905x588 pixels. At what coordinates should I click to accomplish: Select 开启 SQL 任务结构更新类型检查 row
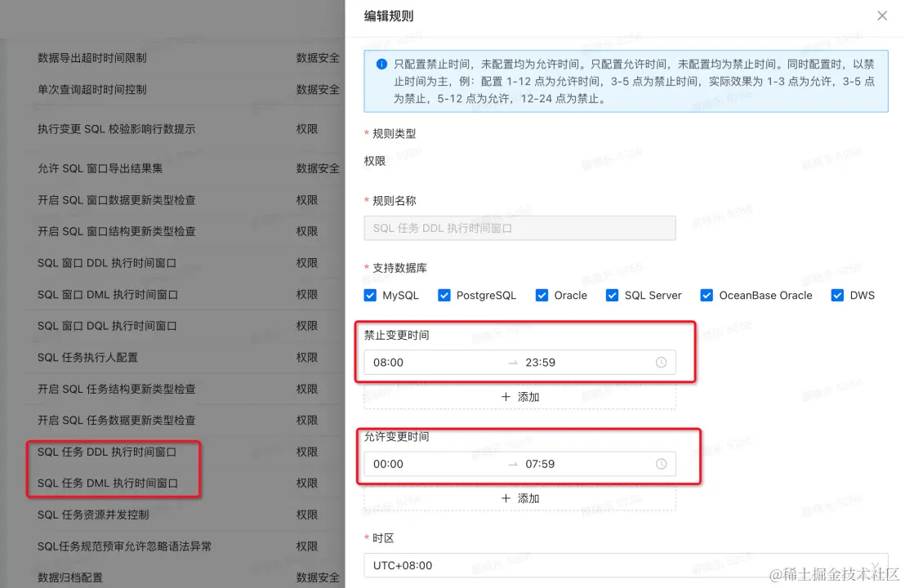coord(185,389)
